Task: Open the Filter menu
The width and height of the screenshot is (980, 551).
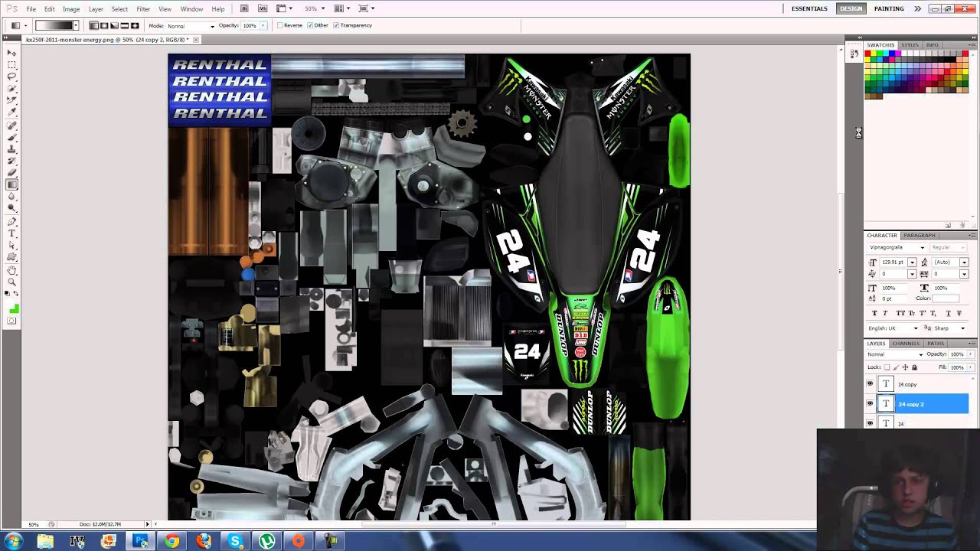Action: 143,9
